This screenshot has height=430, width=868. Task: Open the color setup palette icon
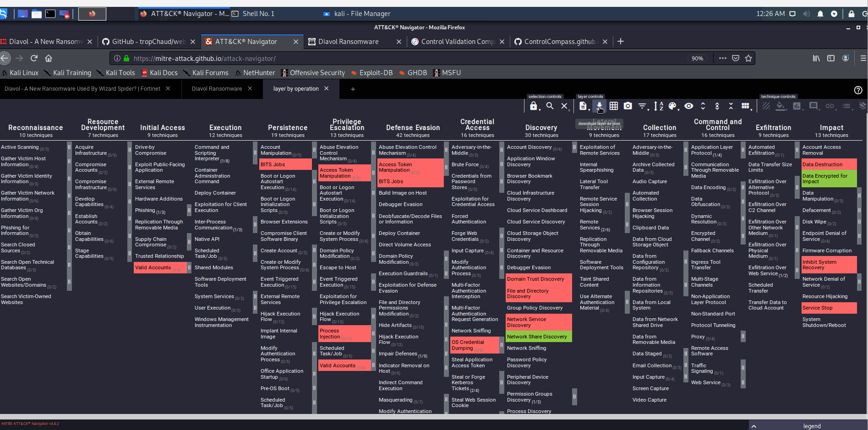coord(673,106)
